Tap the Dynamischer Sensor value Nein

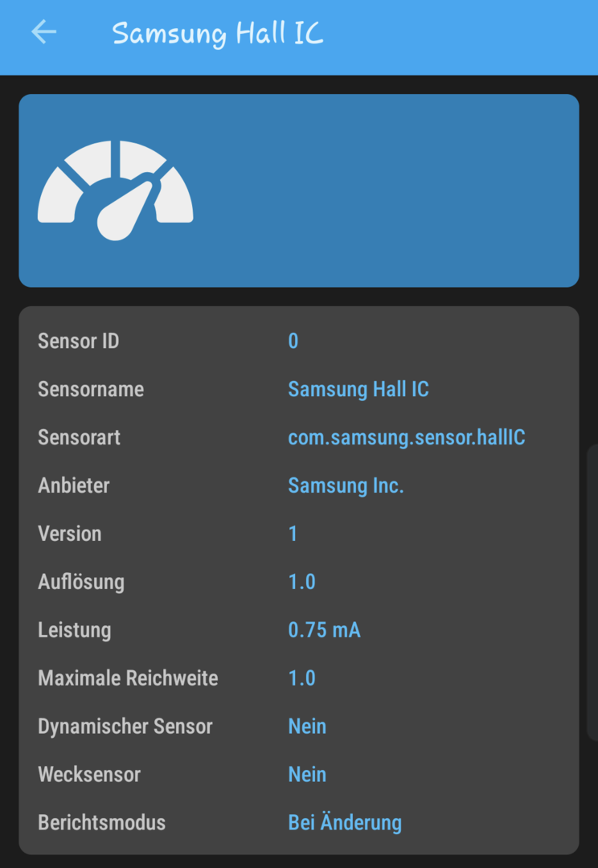click(307, 727)
